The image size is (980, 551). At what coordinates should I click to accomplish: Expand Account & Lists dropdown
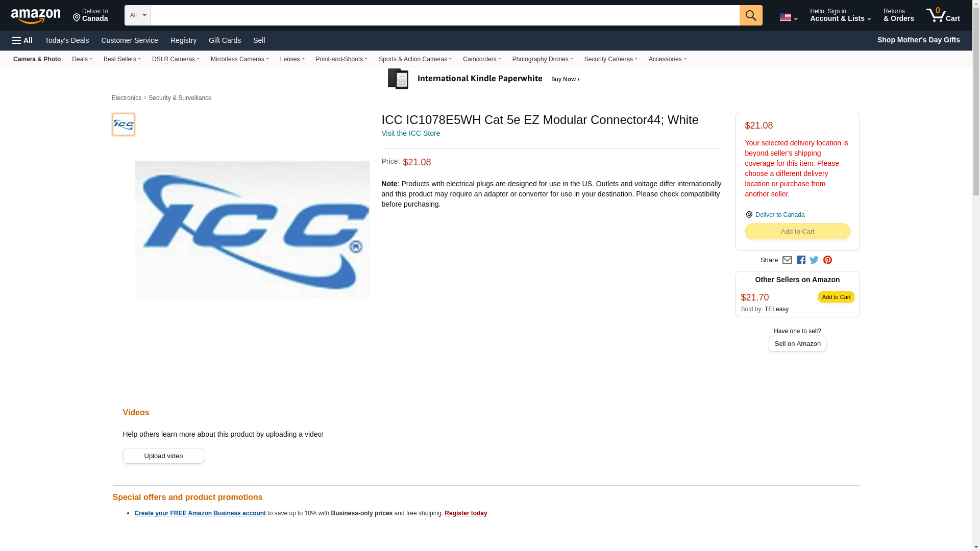coord(840,15)
